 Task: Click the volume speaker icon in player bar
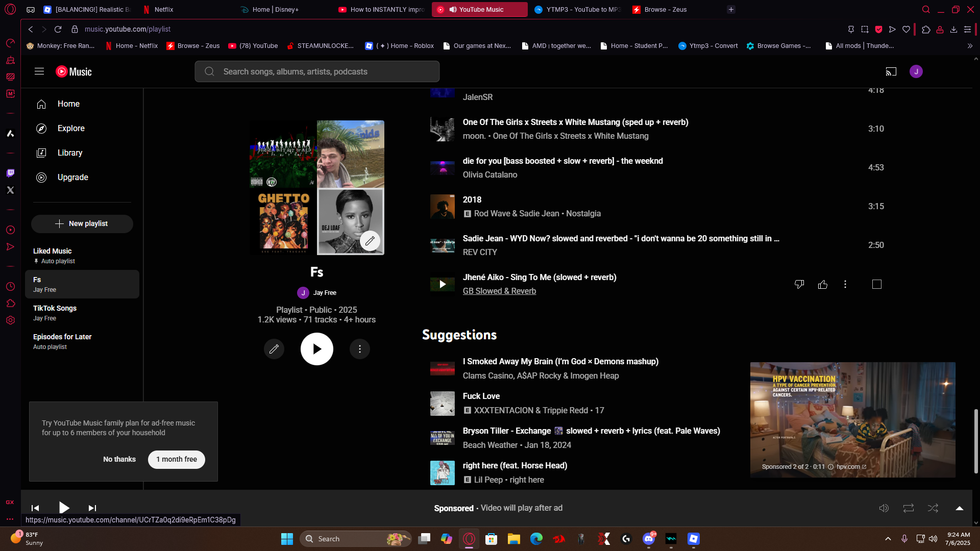point(884,508)
